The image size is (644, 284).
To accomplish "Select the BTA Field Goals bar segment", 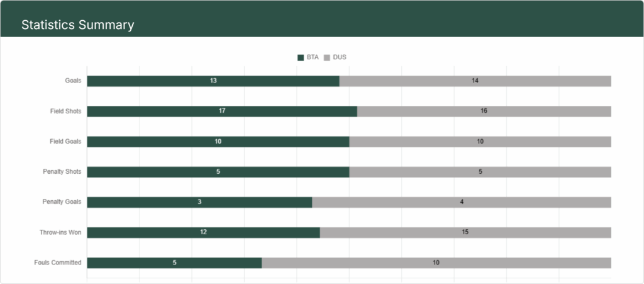I will (x=218, y=142).
